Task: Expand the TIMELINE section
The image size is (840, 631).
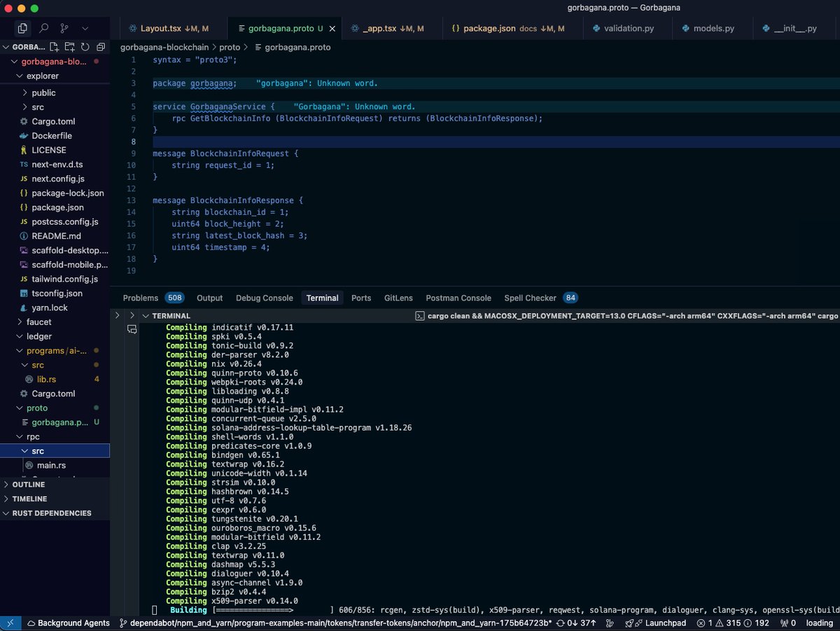Action: [x=29, y=499]
